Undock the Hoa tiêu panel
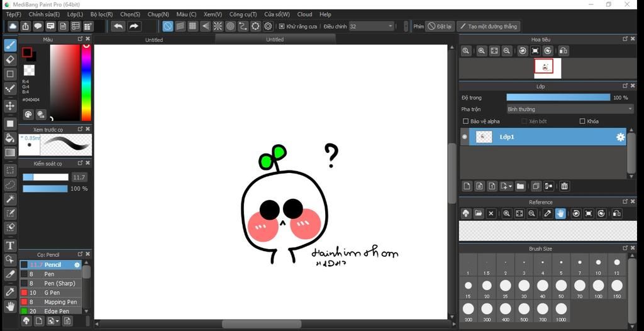 (x=625, y=38)
